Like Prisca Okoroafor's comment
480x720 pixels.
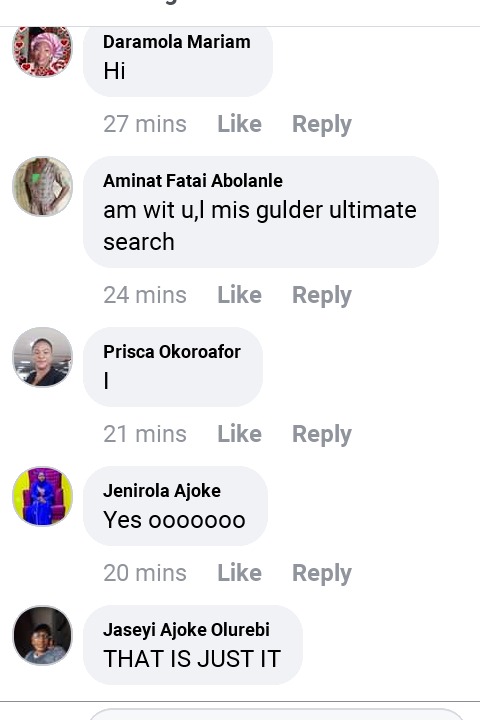(x=239, y=434)
